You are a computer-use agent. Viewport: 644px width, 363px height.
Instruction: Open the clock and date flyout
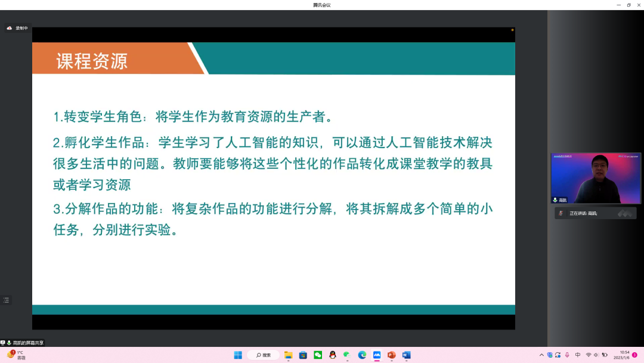(x=621, y=355)
